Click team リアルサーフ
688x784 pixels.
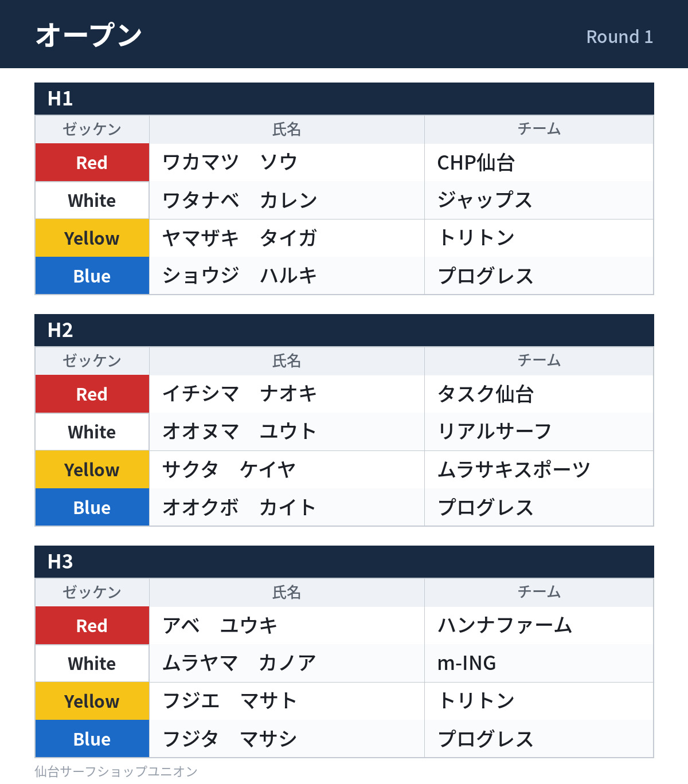coord(494,432)
